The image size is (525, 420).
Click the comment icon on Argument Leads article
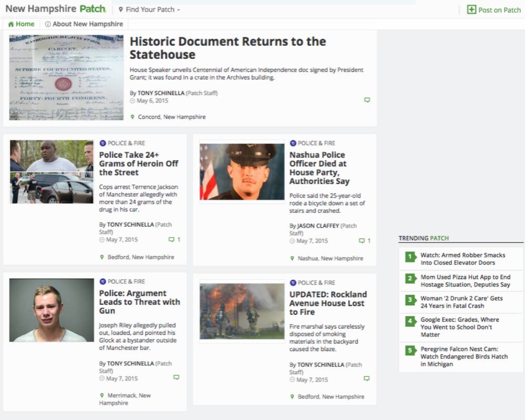pos(177,377)
